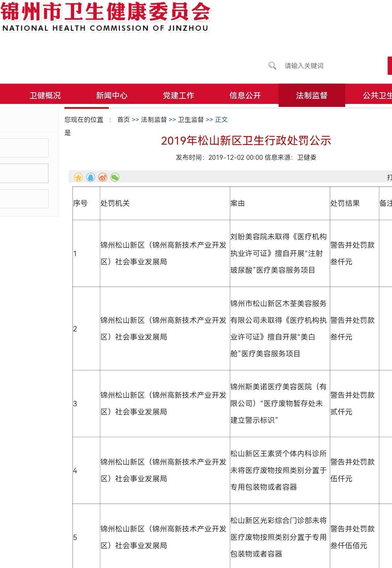Open 卫生监督 breadcrumb link

coord(191,120)
